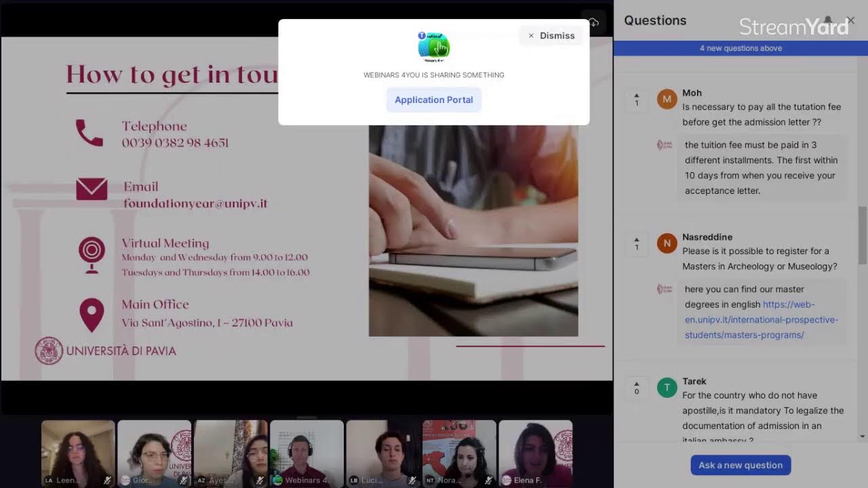The image size is (868, 488).
Task: Click the virtual meeting webcam icon
Action: coord(92,256)
